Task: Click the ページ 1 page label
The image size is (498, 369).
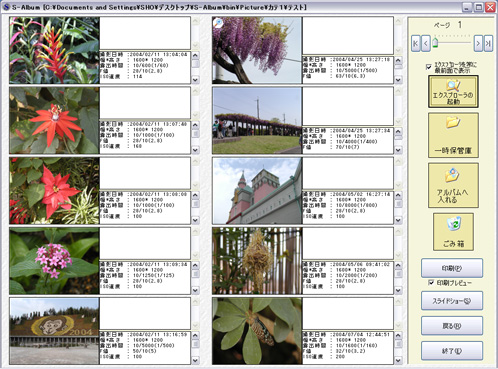Action: pyautogui.click(x=448, y=25)
